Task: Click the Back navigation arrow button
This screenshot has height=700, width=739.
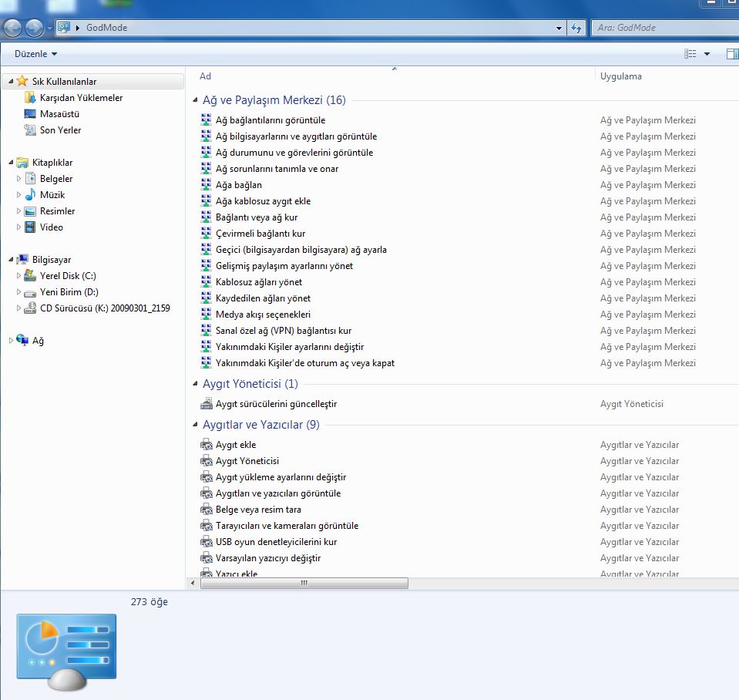Action: 13,28
